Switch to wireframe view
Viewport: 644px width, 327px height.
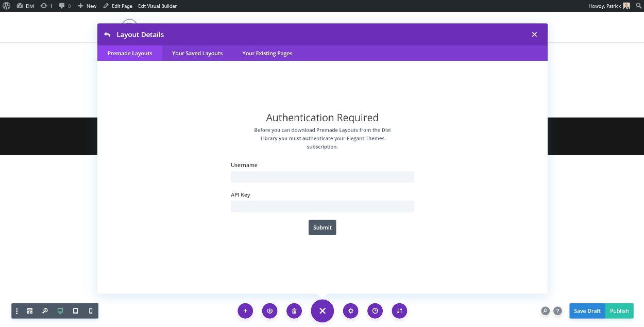coord(30,311)
